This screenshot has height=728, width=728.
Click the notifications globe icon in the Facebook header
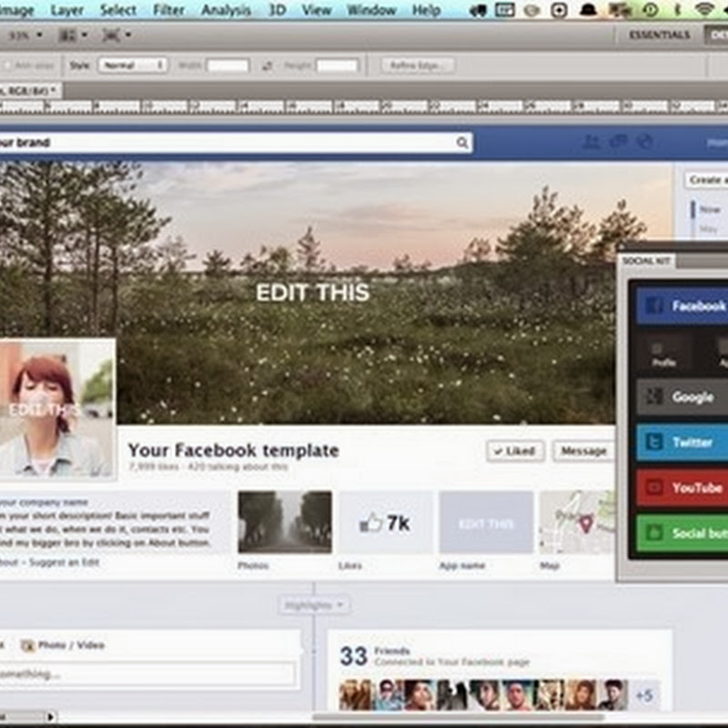point(644,141)
